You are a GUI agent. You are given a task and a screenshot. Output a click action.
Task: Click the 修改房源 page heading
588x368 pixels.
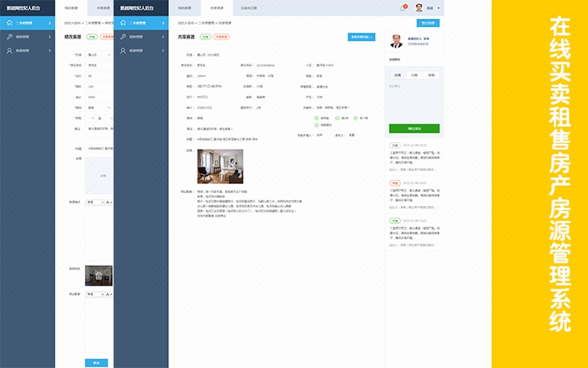(x=73, y=37)
